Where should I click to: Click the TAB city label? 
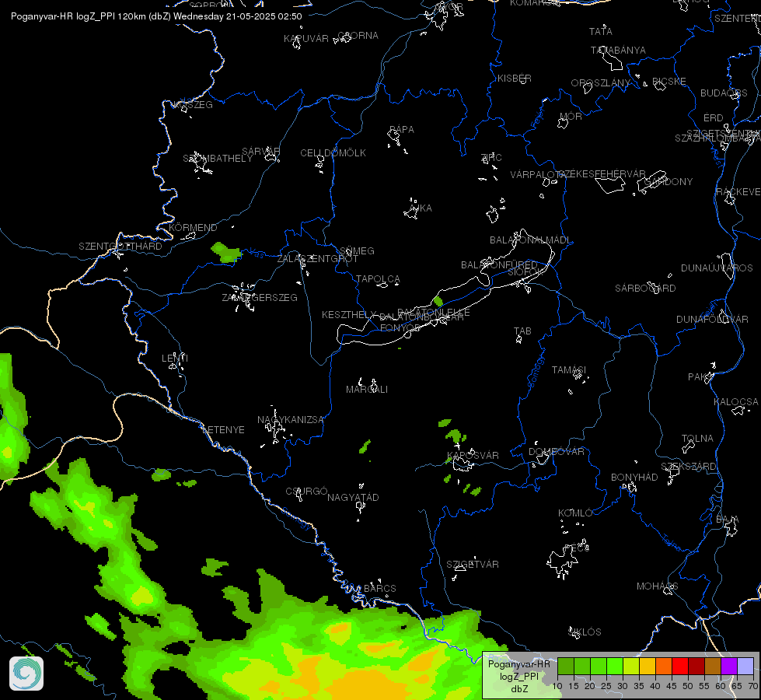(522, 331)
